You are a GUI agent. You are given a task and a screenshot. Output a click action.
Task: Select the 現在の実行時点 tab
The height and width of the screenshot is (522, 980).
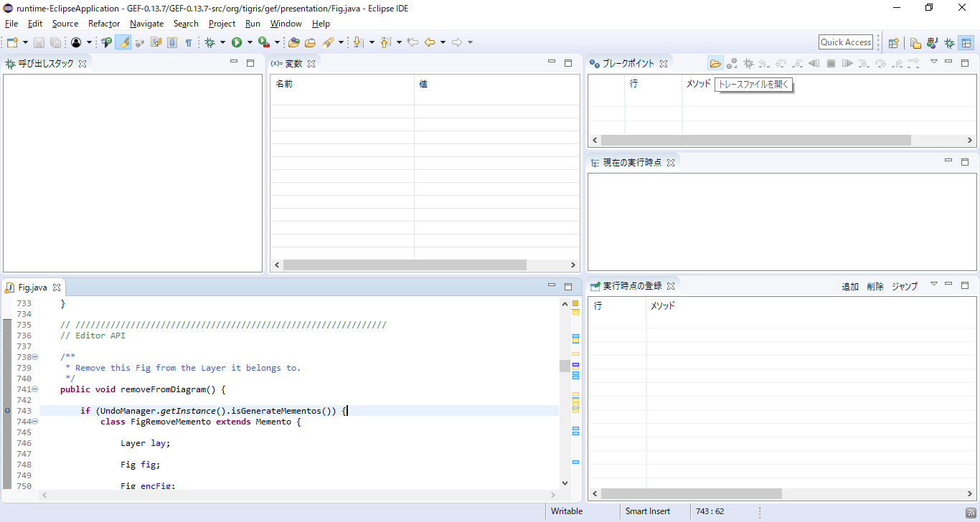[632, 162]
